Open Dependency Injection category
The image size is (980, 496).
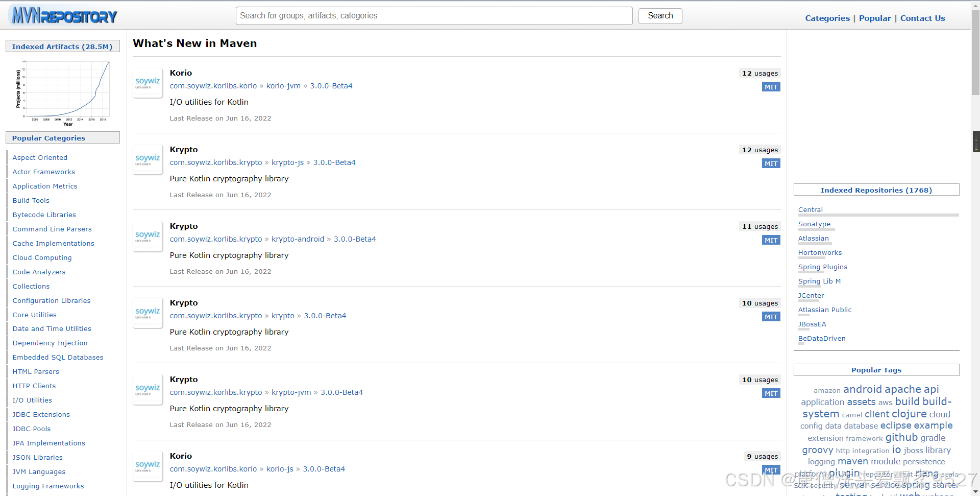50,343
